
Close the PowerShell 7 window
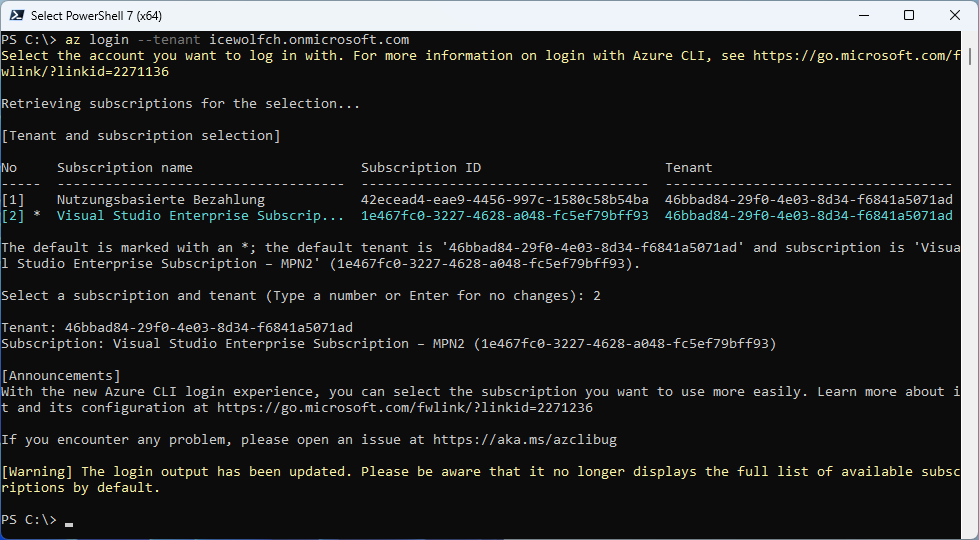coord(955,15)
